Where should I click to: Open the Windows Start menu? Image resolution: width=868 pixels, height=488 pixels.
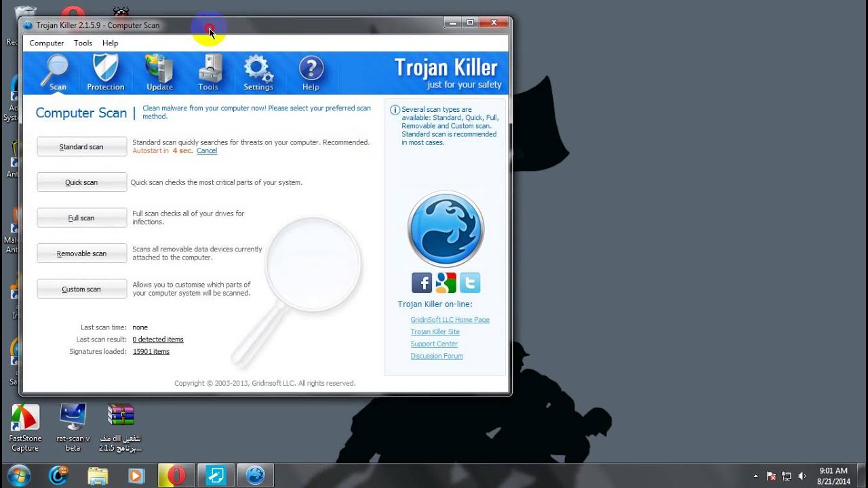(20, 475)
